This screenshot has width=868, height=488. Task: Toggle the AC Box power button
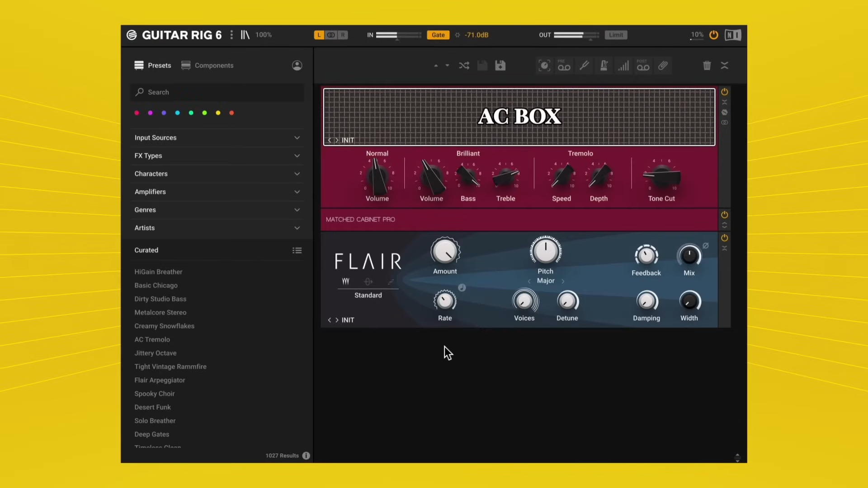click(724, 92)
